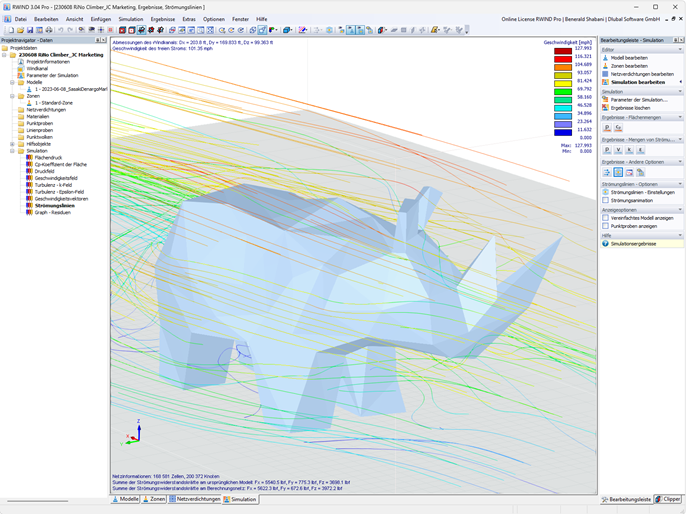
Task: Open the Datei menu
Action: pos(21,19)
